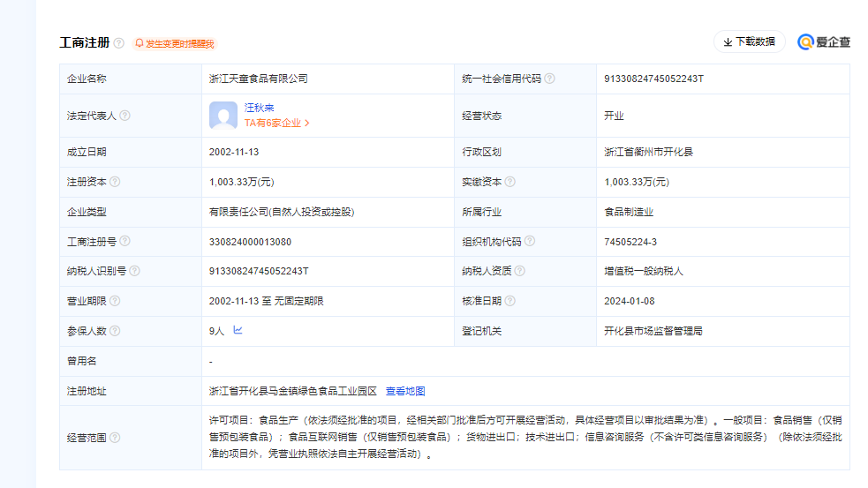Click the legal representative avatar image
Screen dimensions: 868x488
tap(223, 115)
